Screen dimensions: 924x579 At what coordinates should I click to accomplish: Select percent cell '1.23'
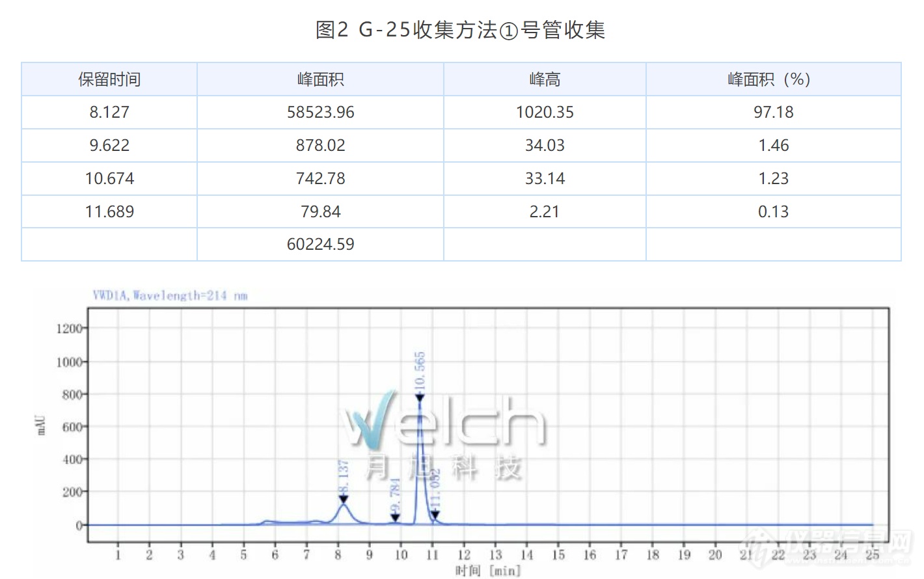click(x=773, y=179)
